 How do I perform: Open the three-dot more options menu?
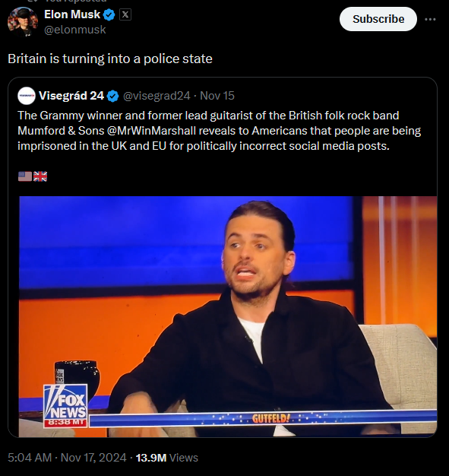(x=430, y=19)
